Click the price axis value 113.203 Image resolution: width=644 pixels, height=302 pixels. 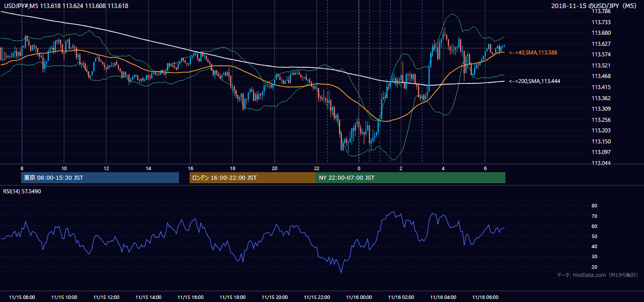pos(601,130)
